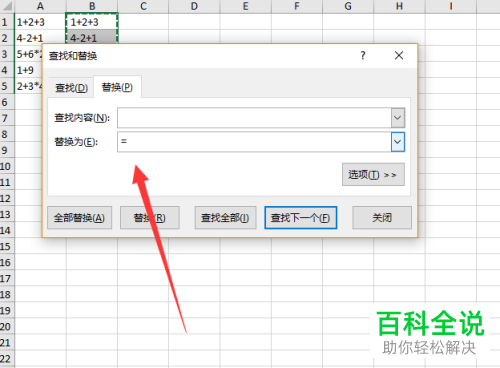Viewport: 500px width, 368px height.
Task: Select row header 10
Action: (x=7, y=166)
